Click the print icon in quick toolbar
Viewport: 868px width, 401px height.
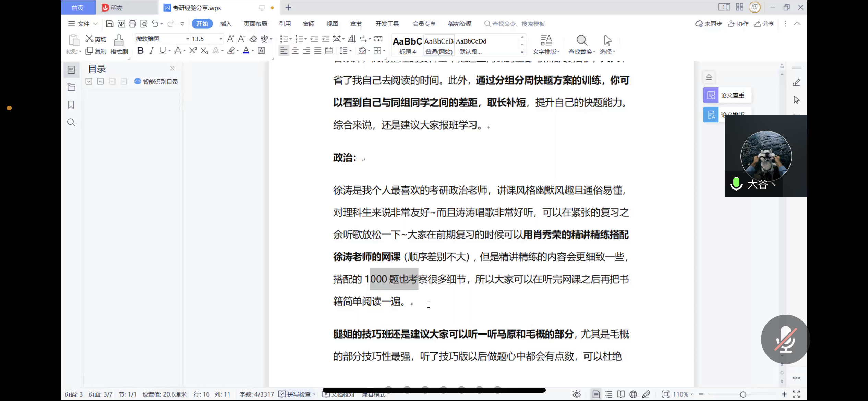tap(132, 24)
